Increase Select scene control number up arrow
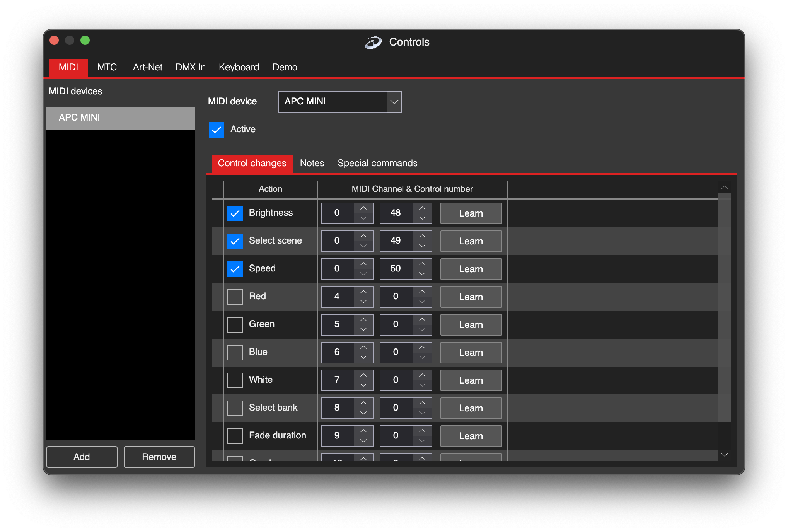This screenshot has width=788, height=532. 422,236
